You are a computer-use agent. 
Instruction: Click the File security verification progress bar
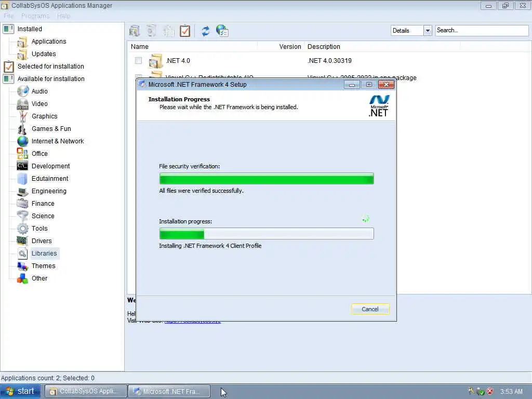point(267,179)
